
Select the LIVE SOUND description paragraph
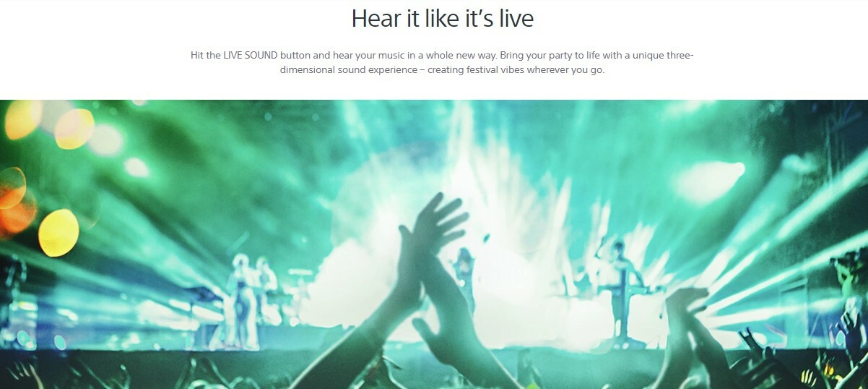click(x=442, y=63)
